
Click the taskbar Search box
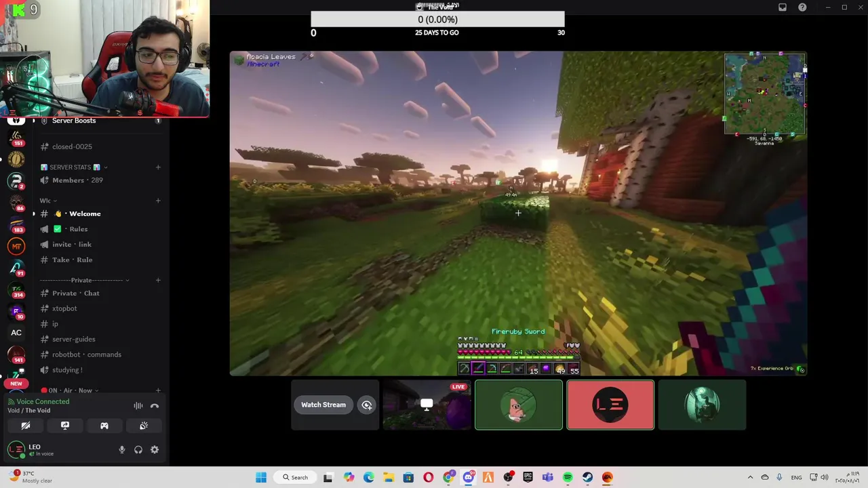tap(296, 478)
